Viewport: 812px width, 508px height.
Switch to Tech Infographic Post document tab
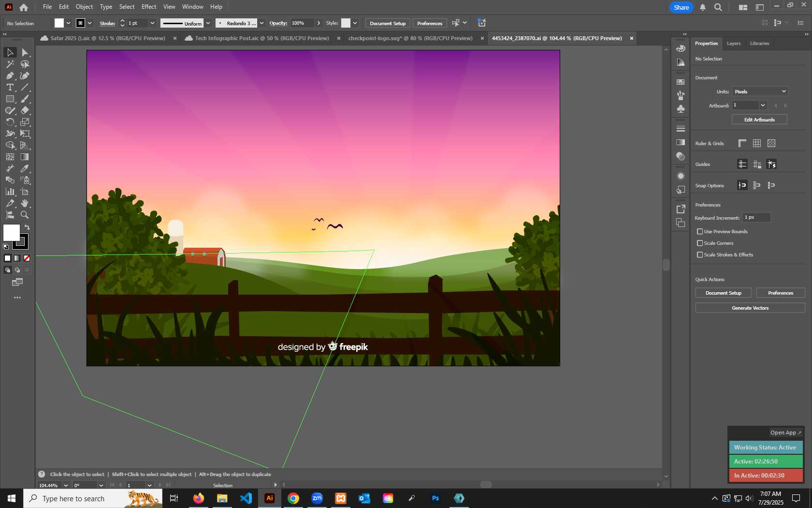pos(261,38)
